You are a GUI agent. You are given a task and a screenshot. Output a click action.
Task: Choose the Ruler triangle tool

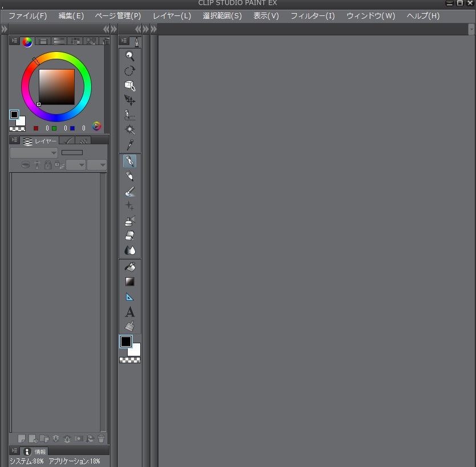click(130, 297)
